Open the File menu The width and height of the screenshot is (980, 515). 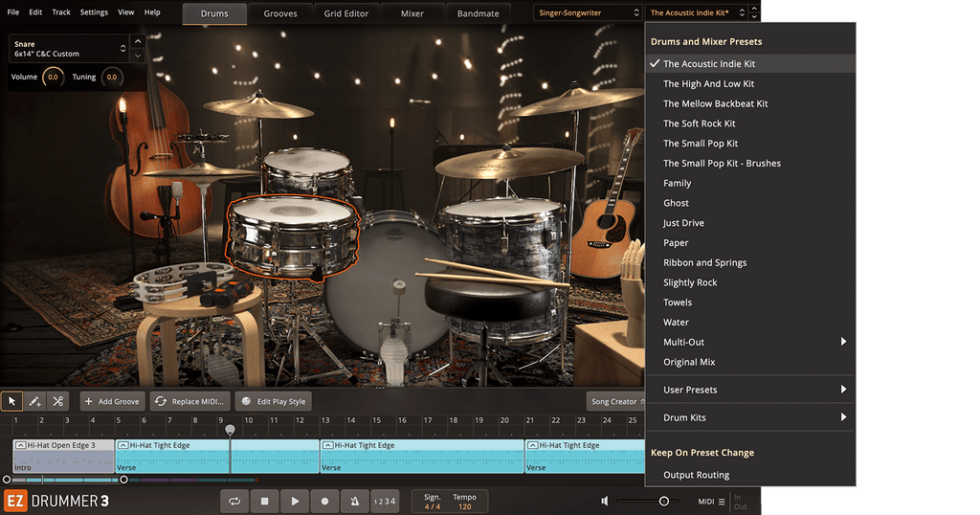click(x=13, y=11)
